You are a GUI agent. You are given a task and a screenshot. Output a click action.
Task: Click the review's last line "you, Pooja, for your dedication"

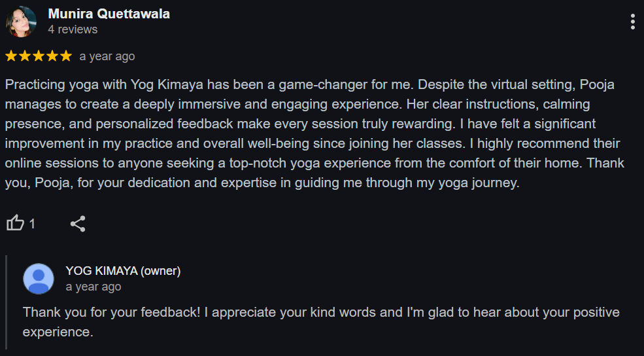[x=262, y=183]
